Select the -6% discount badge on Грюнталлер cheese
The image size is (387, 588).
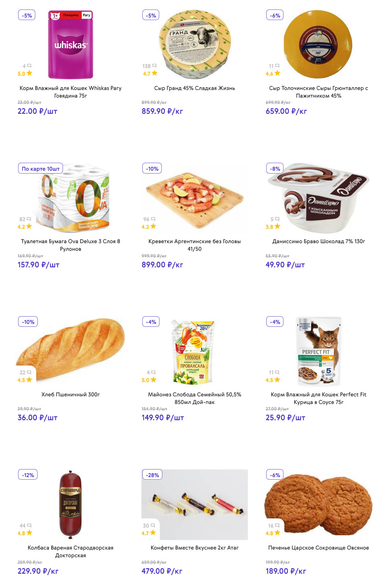pos(275,15)
